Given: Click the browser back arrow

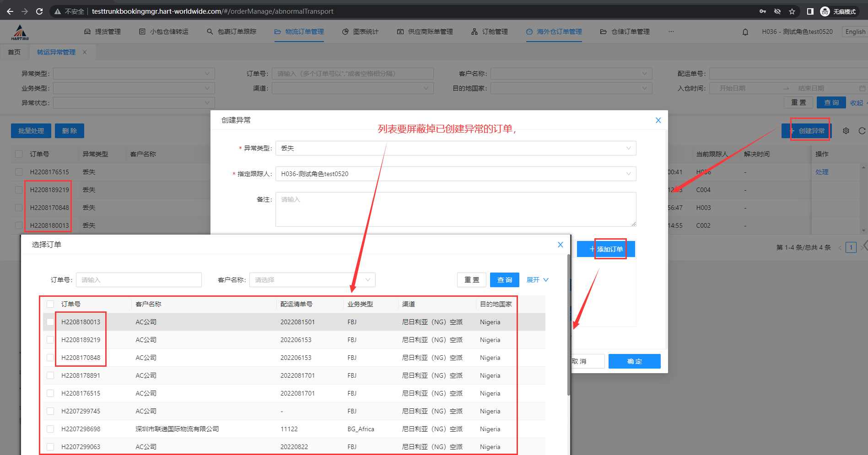Looking at the screenshot, I should coord(10,11).
